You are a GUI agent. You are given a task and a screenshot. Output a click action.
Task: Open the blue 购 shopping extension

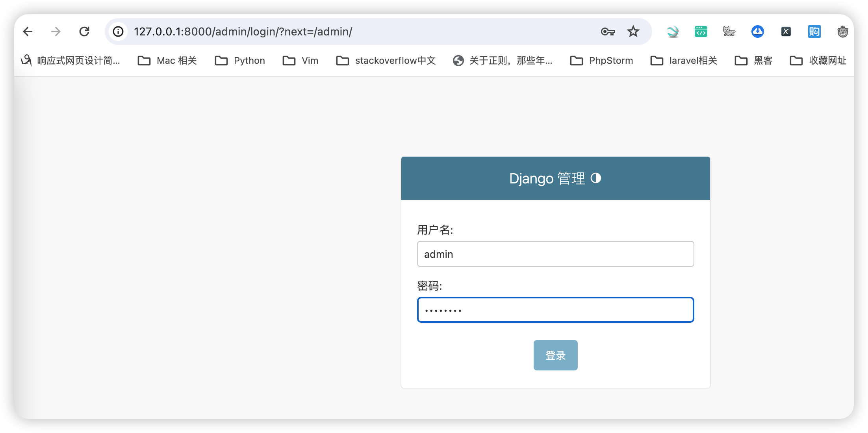814,31
